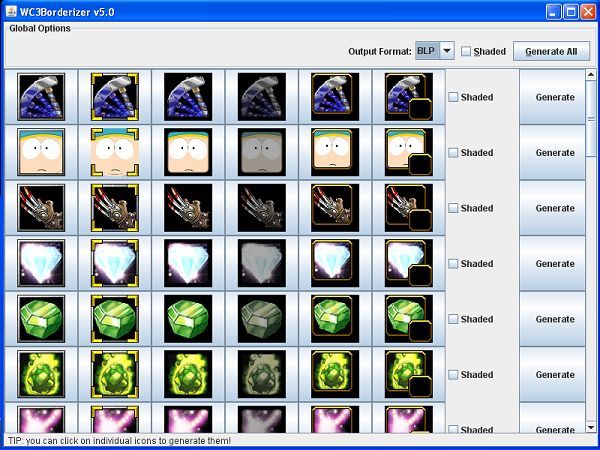Screen dimensions: 600x450
Task: Enable the global Shaded checkbox near Output Format
Action: pos(466,51)
